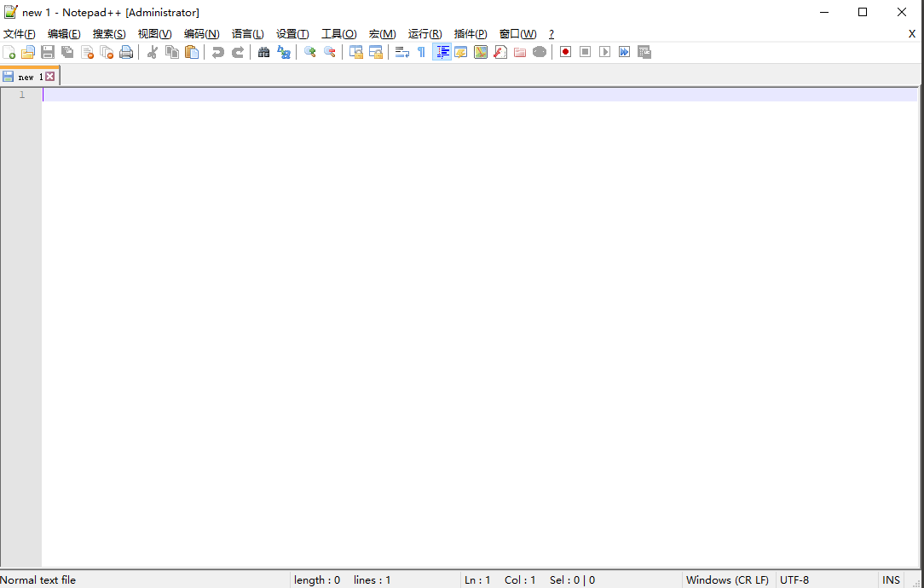Viewport: 924px width, 588px height.
Task: Open a file with the Open toolbar icon
Action: pyautogui.click(x=28, y=52)
